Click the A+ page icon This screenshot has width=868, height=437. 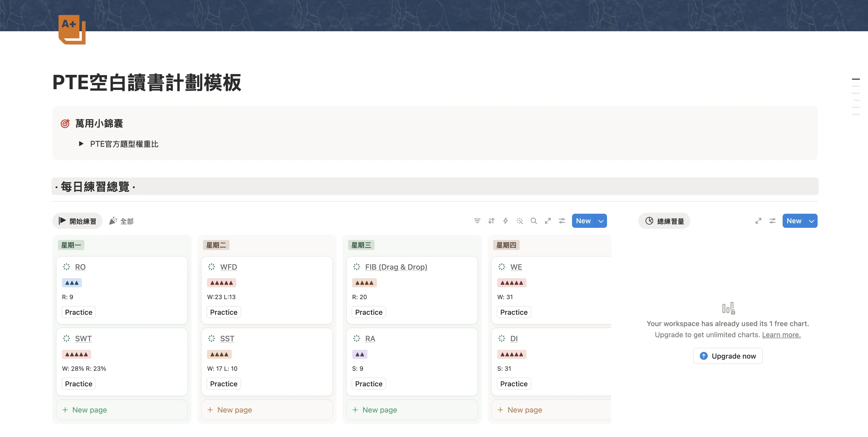click(72, 29)
